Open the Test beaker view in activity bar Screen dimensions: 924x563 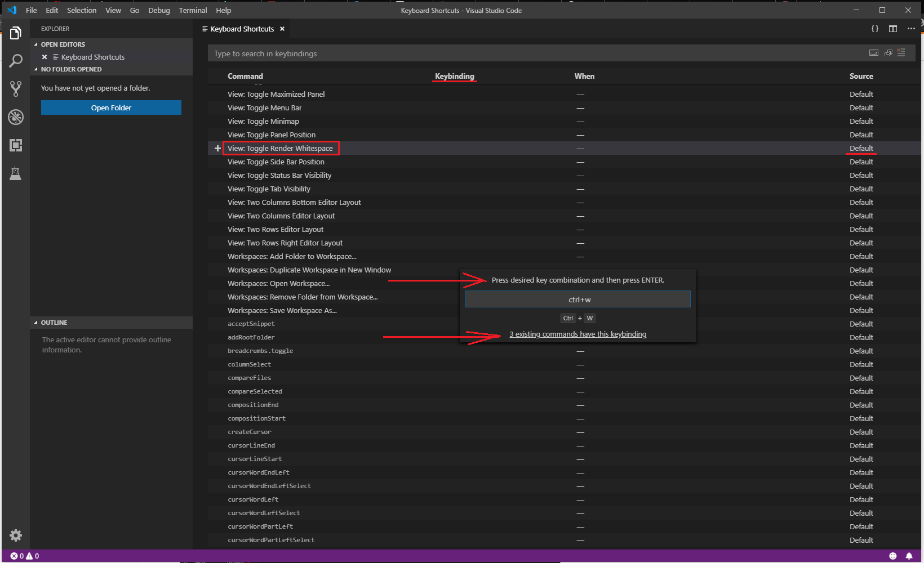16,173
